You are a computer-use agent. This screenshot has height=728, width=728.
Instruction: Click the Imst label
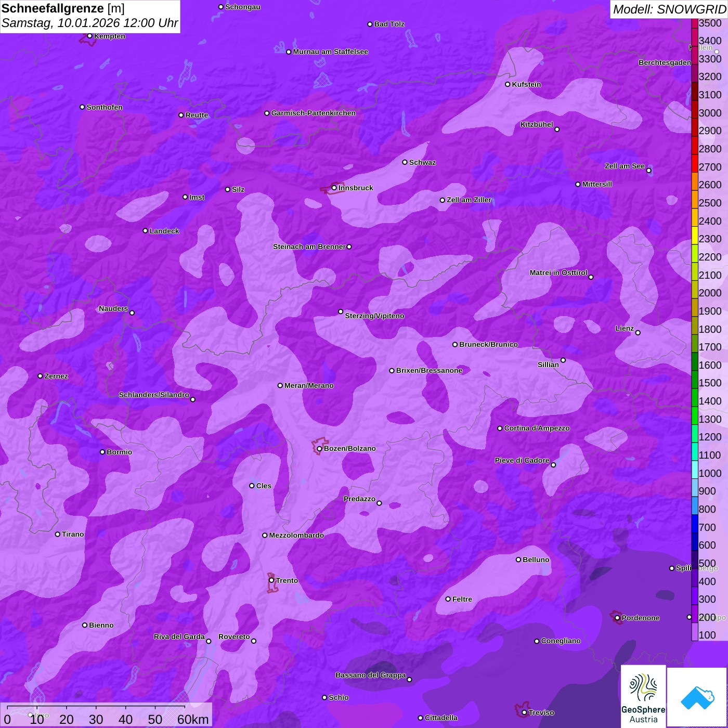(x=197, y=197)
